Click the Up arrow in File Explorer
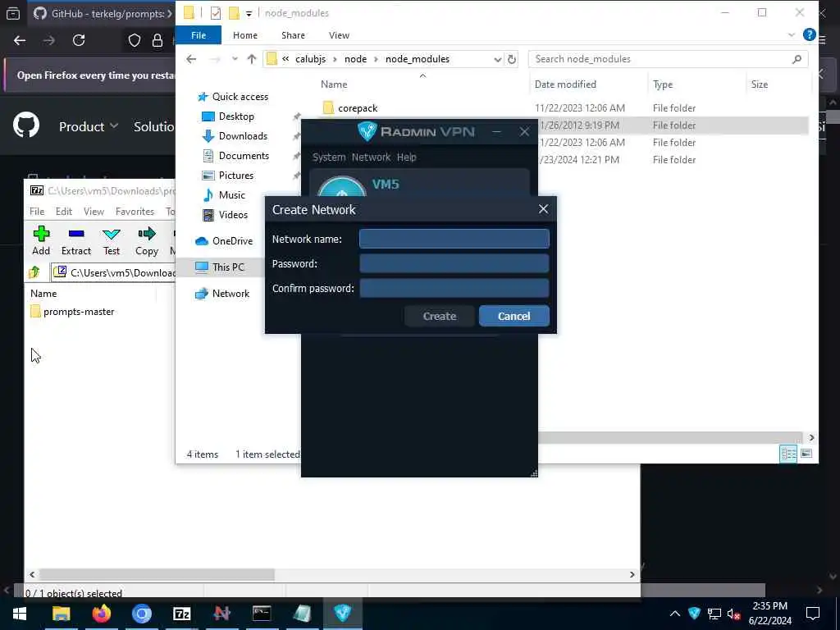 pyautogui.click(x=252, y=59)
